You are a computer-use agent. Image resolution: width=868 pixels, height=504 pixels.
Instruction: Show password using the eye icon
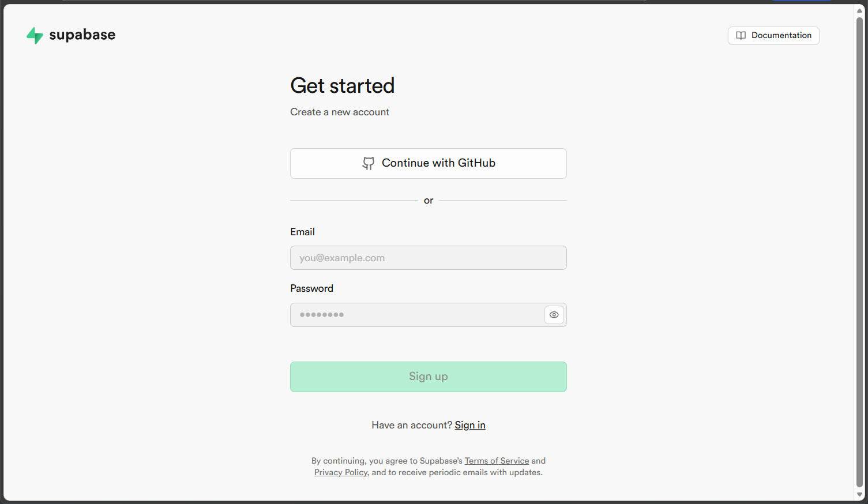point(554,315)
